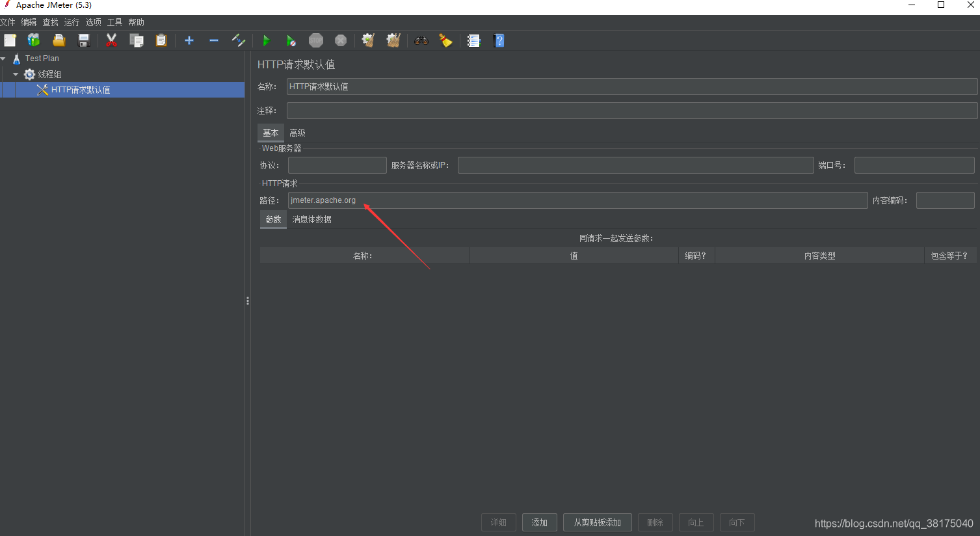Image resolution: width=980 pixels, height=536 pixels.
Task: Click the Stop test icon
Action: [x=316, y=40]
